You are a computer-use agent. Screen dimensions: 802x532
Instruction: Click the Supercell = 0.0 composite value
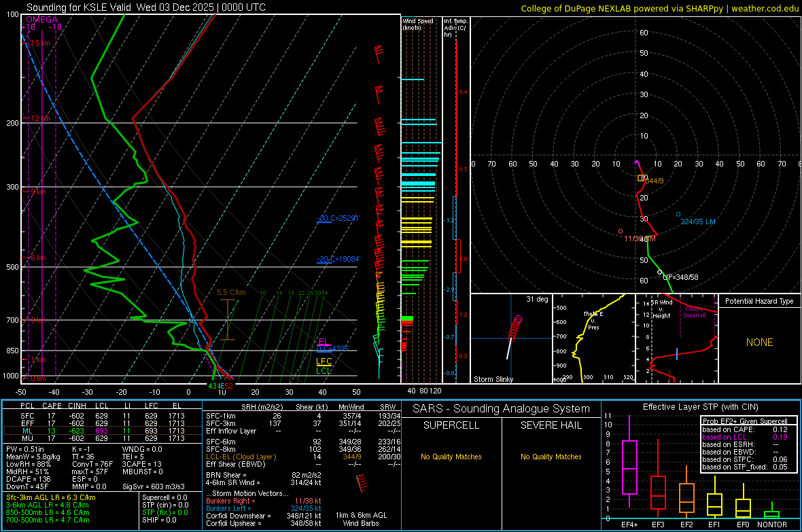(x=164, y=497)
